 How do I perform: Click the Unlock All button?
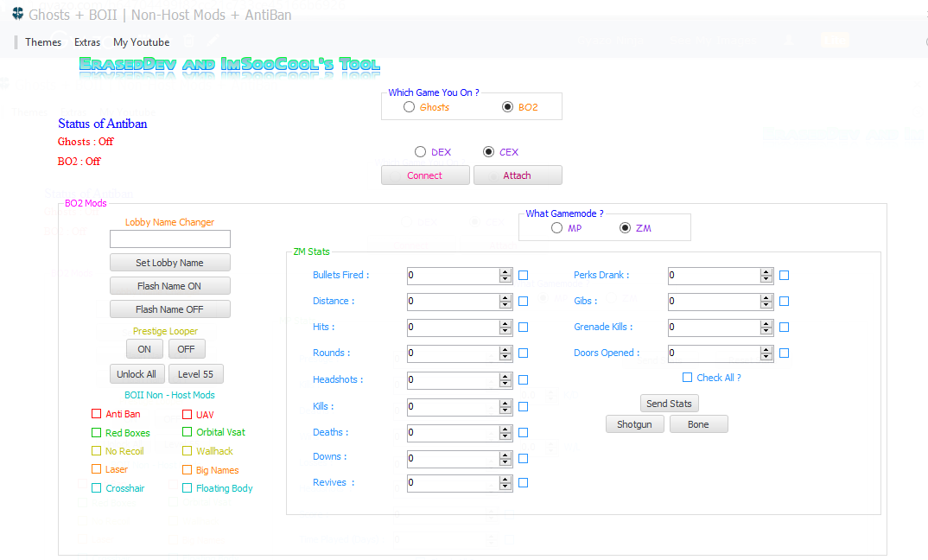click(137, 374)
